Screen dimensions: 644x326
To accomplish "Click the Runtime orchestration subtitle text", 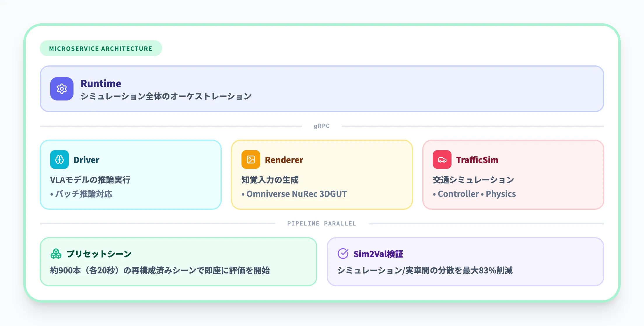I will (166, 96).
